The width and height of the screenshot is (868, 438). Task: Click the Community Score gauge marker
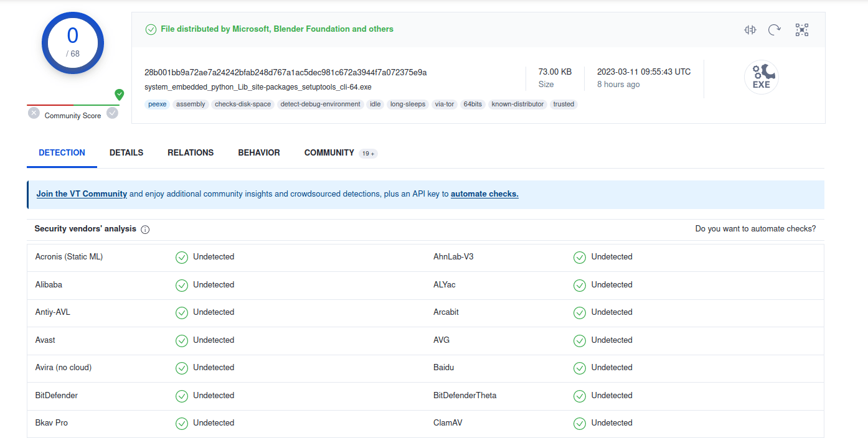[x=119, y=95]
